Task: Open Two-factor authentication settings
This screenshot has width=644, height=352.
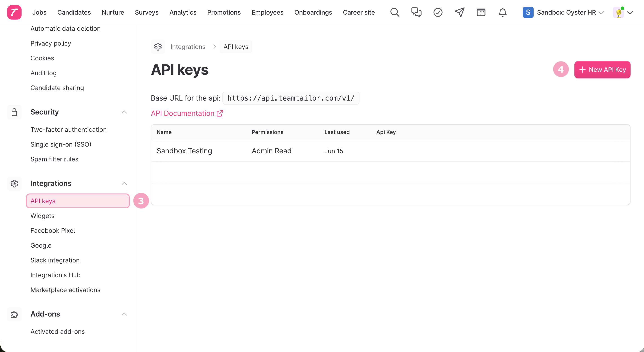Action: coord(68,130)
